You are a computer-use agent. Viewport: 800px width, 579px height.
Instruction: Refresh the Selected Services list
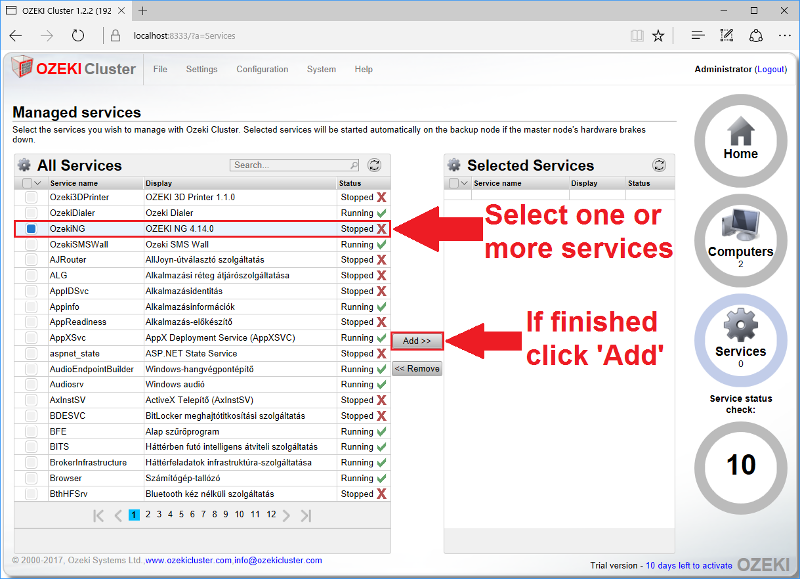(x=659, y=165)
